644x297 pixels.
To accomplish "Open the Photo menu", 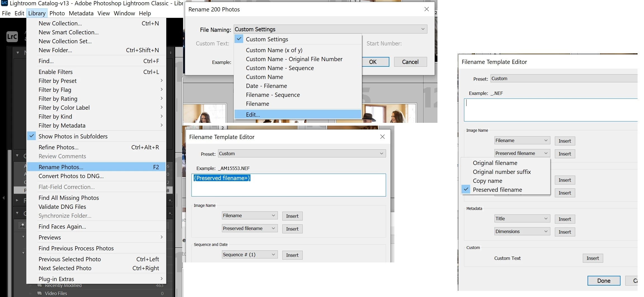I will pyautogui.click(x=57, y=13).
